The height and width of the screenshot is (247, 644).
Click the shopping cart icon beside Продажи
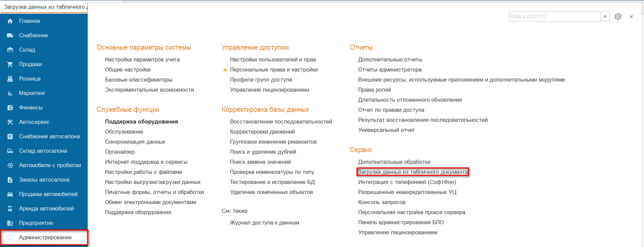(10, 64)
